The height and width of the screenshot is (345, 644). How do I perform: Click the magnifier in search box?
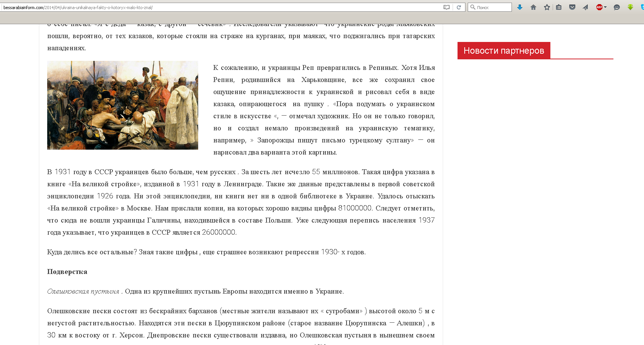tap(473, 7)
